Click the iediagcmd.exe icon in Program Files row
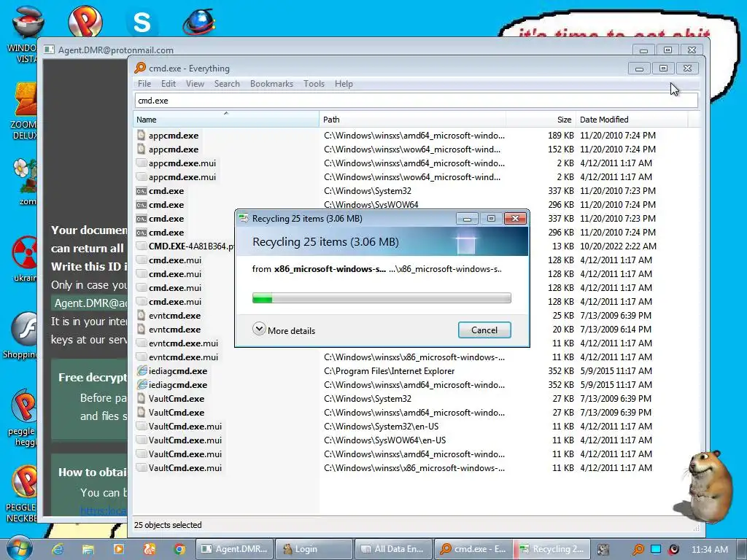Viewport: 747px width, 560px height. click(142, 370)
